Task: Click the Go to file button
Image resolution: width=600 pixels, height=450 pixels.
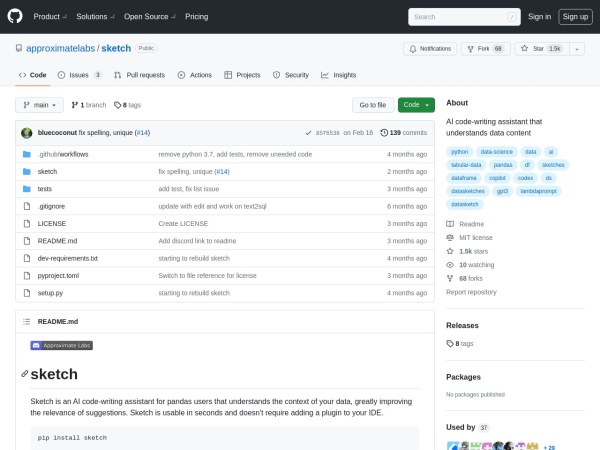Action: click(x=371, y=104)
